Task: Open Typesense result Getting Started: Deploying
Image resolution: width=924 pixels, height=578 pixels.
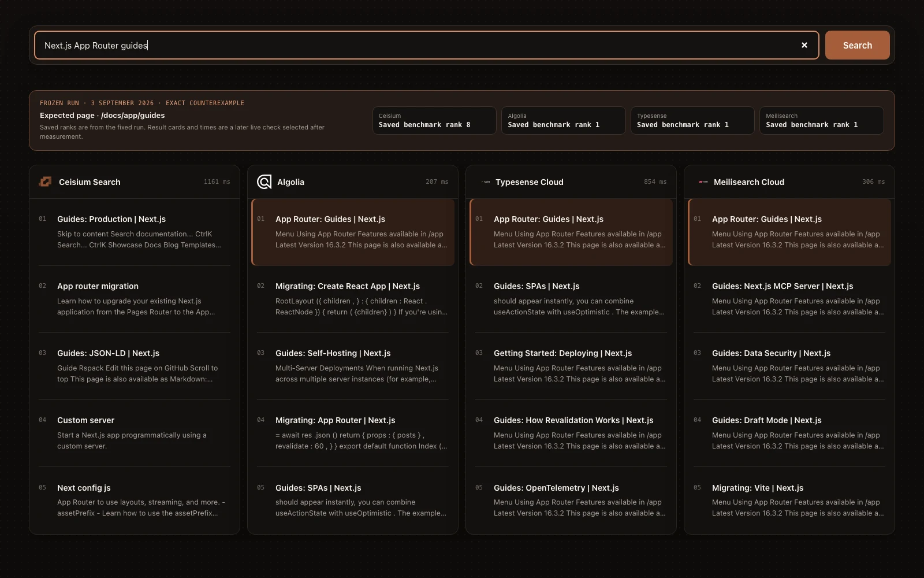Action: pos(571,366)
